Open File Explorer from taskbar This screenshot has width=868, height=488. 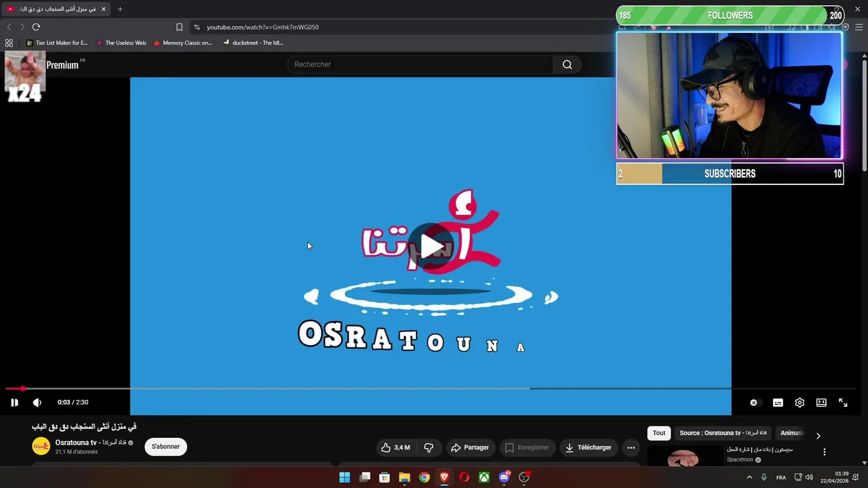point(404,477)
